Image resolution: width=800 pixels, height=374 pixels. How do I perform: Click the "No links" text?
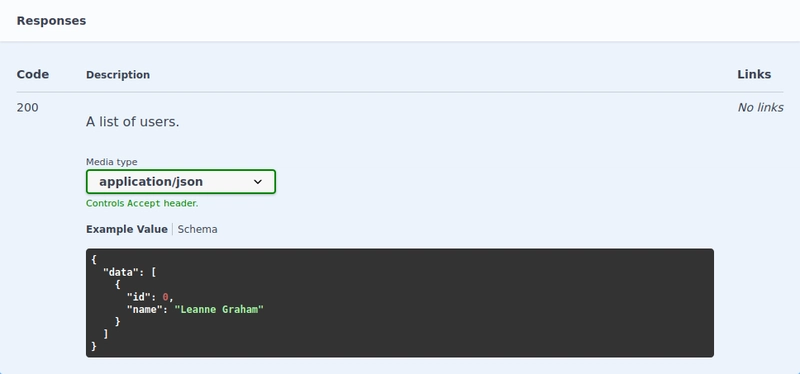[x=760, y=108]
